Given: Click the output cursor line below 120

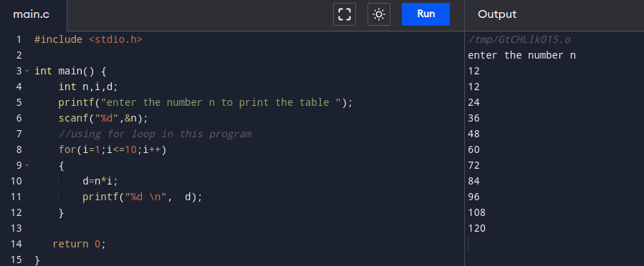Looking at the screenshot, I should [468, 244].
